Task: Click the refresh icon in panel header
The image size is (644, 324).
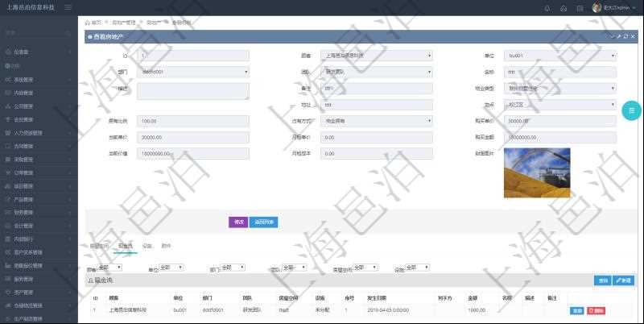Action: tap(625, 37)
